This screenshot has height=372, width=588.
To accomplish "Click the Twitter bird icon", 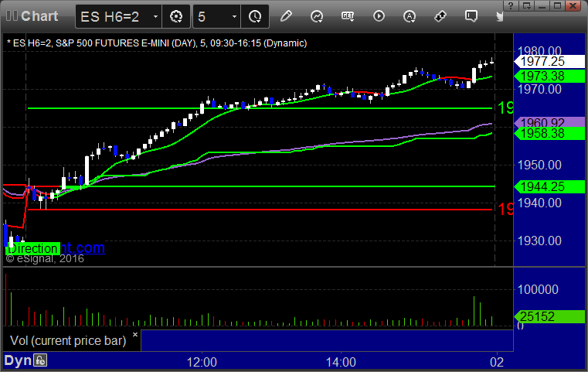I will pos(500,16).
